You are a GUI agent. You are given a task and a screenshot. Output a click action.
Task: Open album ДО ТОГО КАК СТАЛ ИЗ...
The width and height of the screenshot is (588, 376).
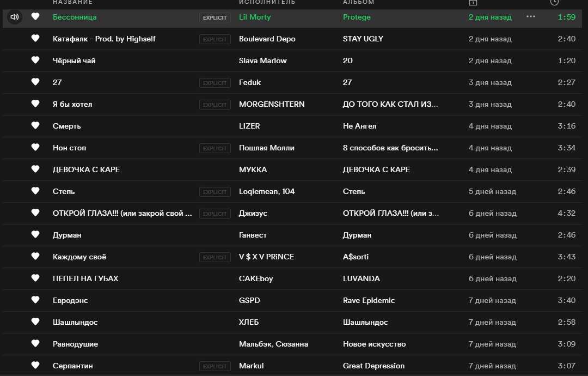click(390, 104)
